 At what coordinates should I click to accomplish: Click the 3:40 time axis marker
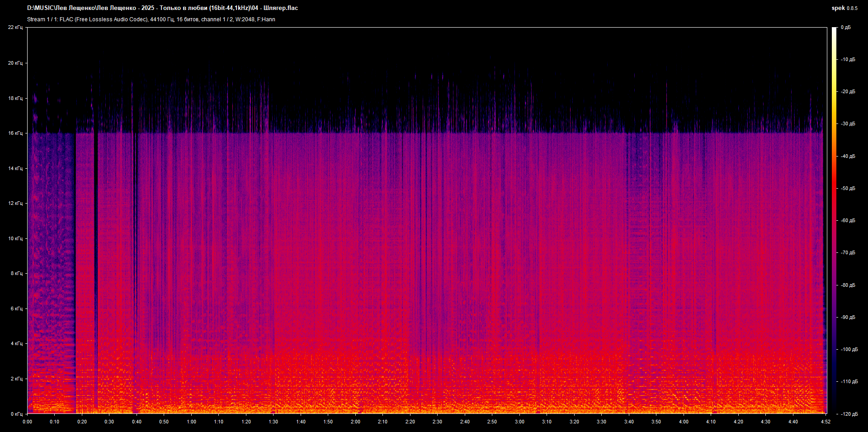coord(629,422)
